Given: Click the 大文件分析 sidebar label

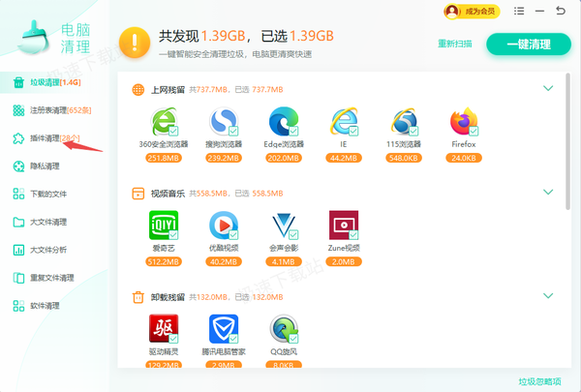Looking at the screenshot, I should point(48,250).
